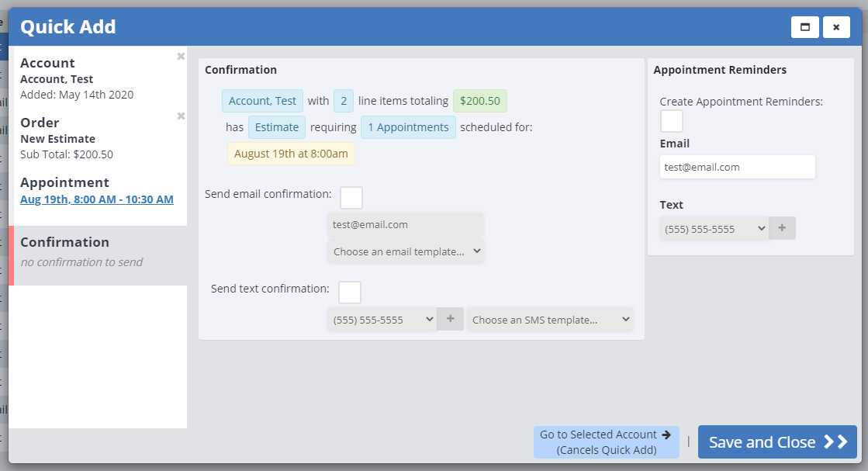This screenshot has width=868, height=471.
Task: Click the reminder Email input field
Action: click(737, 167)
